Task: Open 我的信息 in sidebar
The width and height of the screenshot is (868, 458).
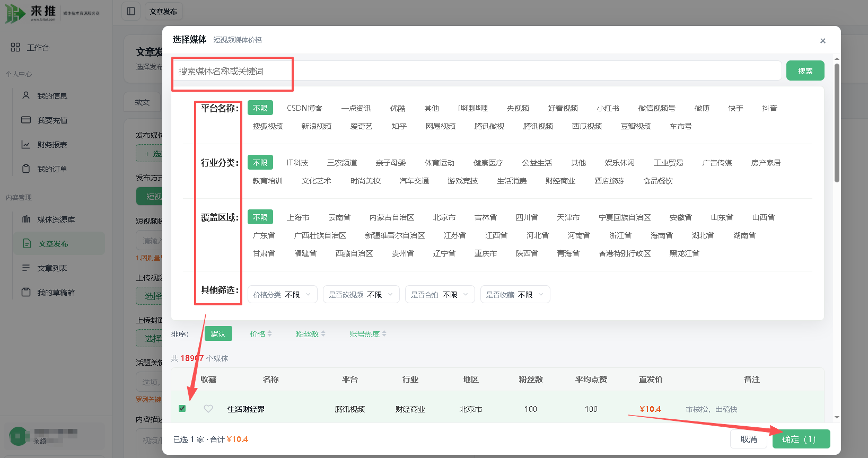Action: (x=52, y=95)
